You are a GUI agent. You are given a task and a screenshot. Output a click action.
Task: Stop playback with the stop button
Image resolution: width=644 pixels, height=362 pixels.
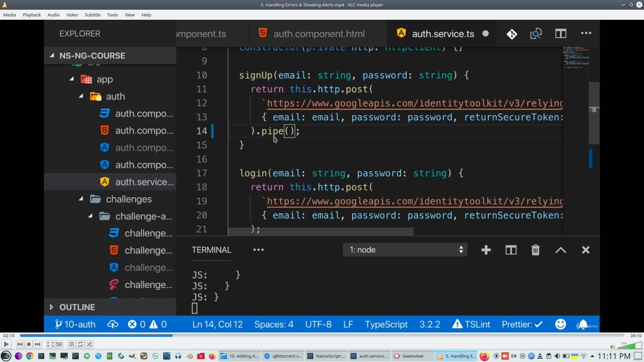(29, 344)
